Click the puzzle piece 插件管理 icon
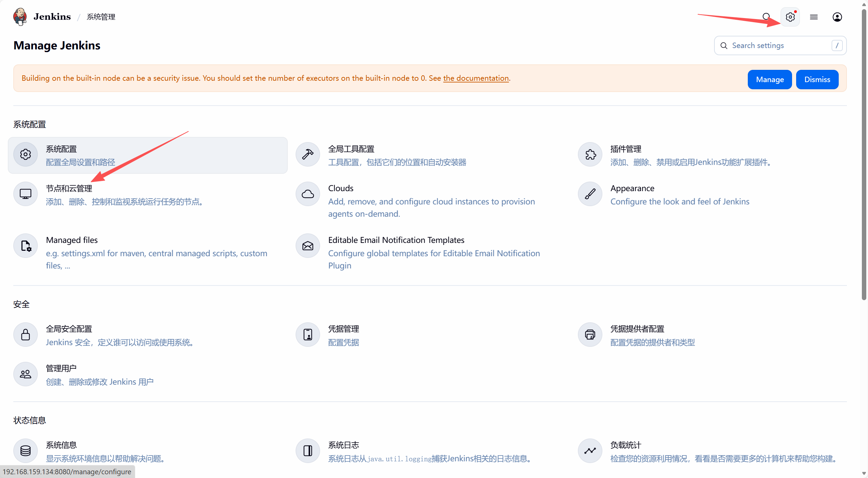868x478 pixels. click(590, 154)
